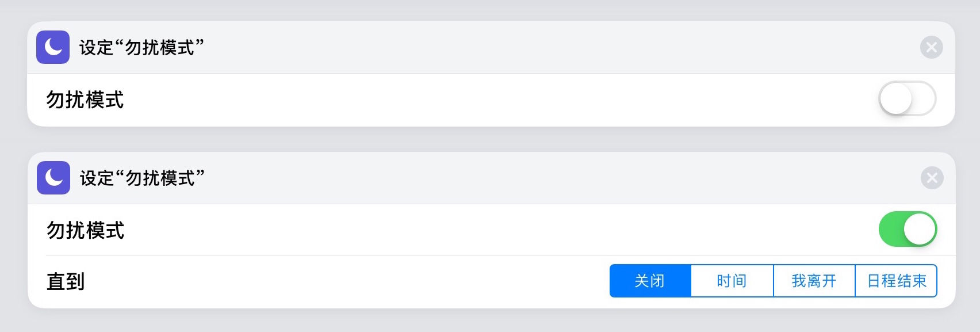Click the 勿扰模式 label in the second action
980x332 pixels.
tap(86, 230)
